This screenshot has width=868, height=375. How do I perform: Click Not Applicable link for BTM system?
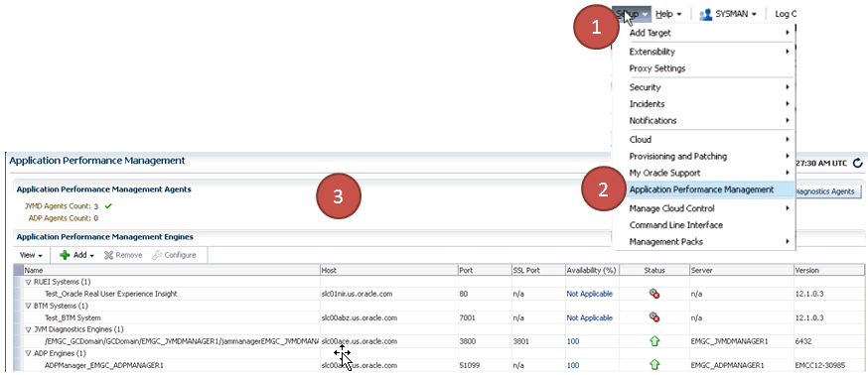(x=589, y=318)
